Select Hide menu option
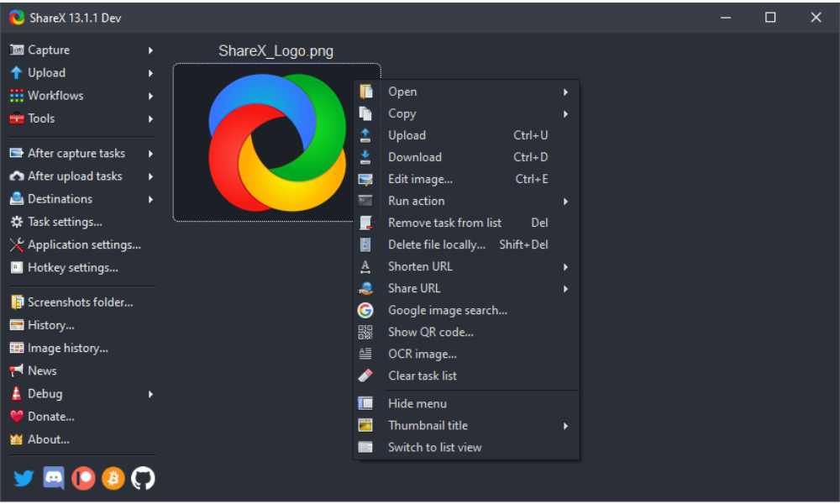The image size is (840, 504). [465, 403]
